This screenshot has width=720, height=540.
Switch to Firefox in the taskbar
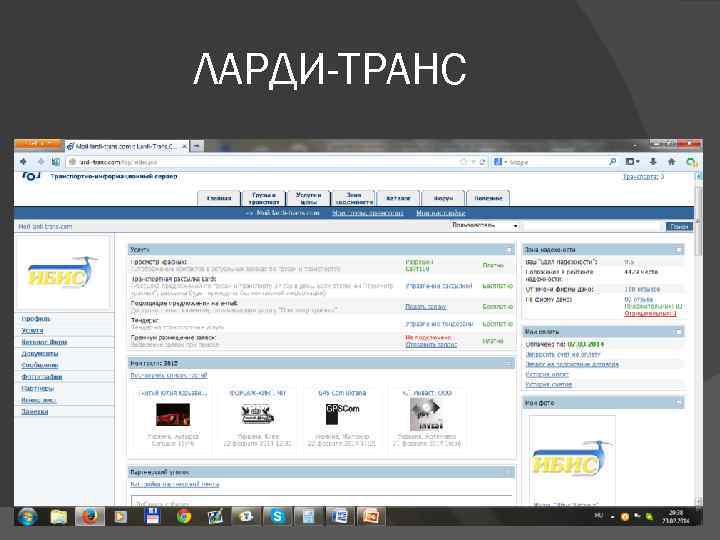(90, 517)
